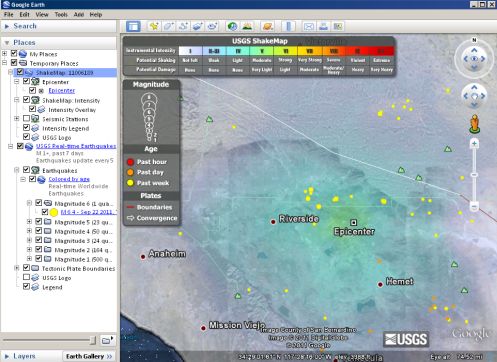
Task: Click the USGS Real-time Earthquakes link
Action: (x=76, y=146)
